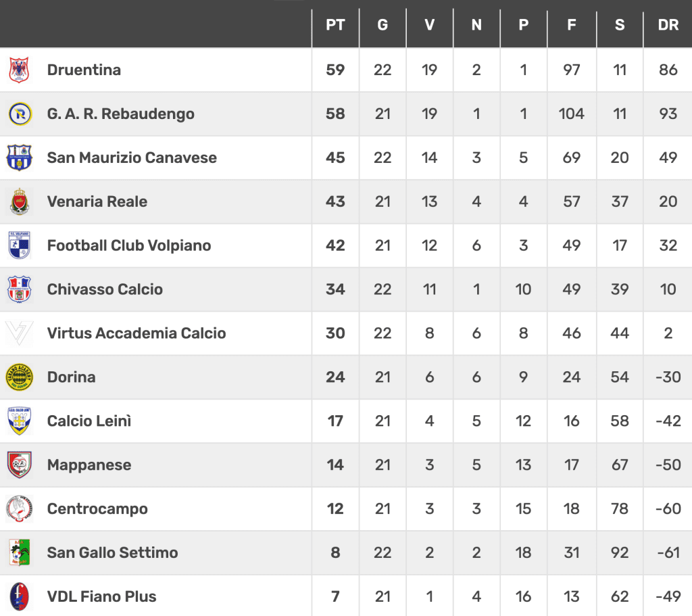Image resolution: width=692 pixels, height=616 pixels.
Task: Click the Mappanese team name
Action: click(89, 465)
